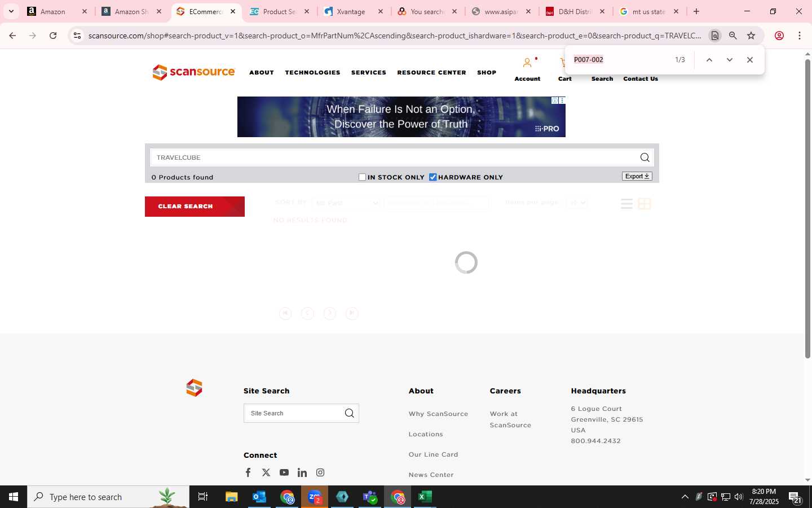Show hidden system tray icons
This screenshot has width=812, height=508.
coord(685,497)
